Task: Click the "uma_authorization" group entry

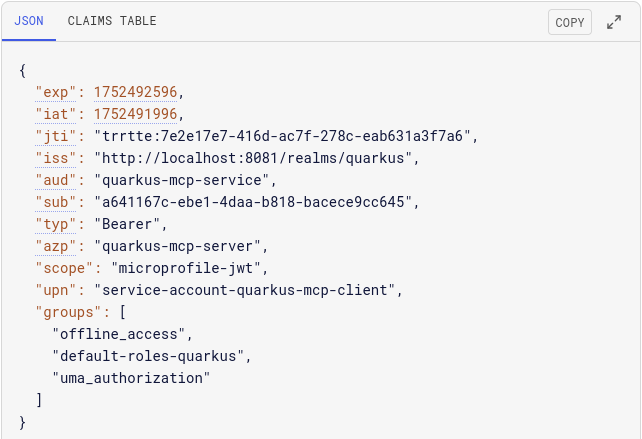Action: pos(131,378)
